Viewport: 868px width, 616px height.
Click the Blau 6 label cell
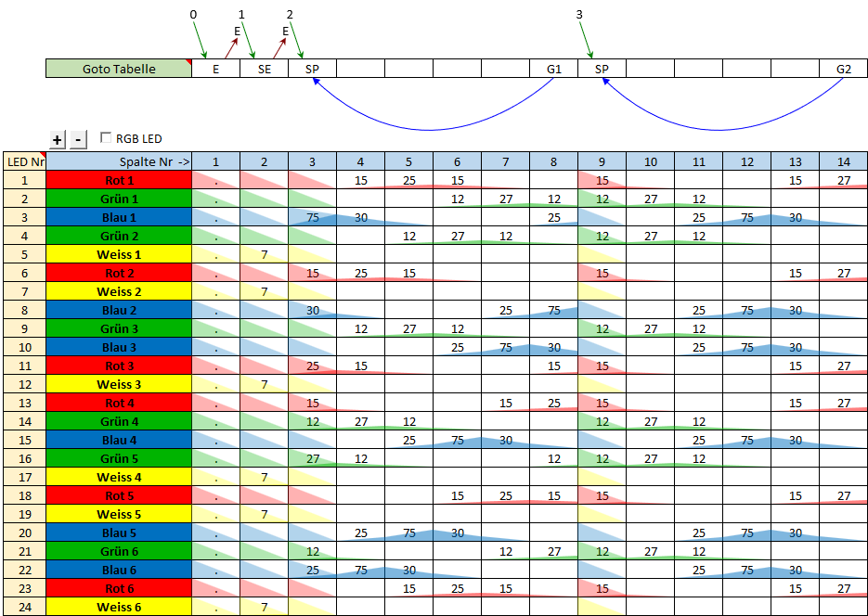coord(119,570)
